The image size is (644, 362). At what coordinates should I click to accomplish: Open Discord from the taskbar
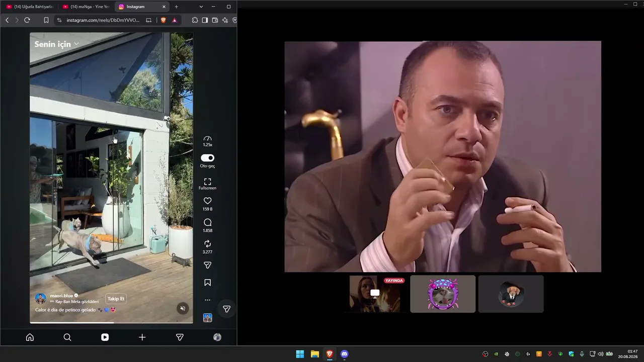[344, 354]
